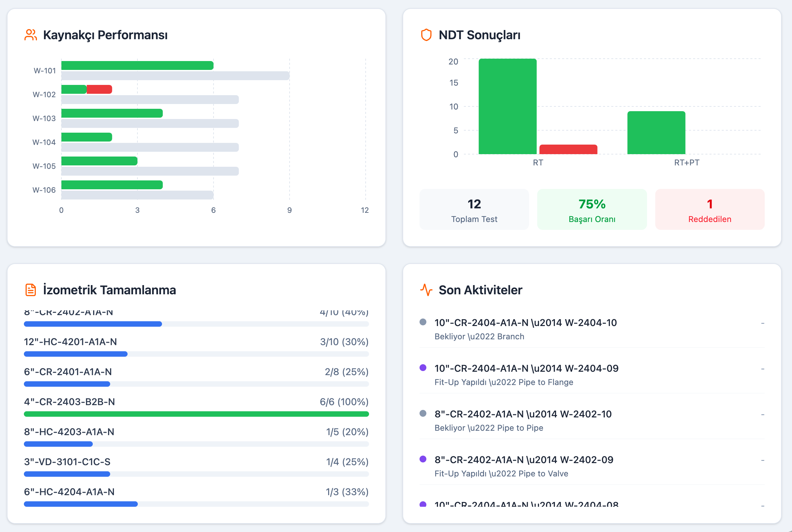Click the green progress bar of 4"-CR-2403-B2B-N
Image resolution: width=792 pixels, height=532 pixels.
(x=196, y=414)
